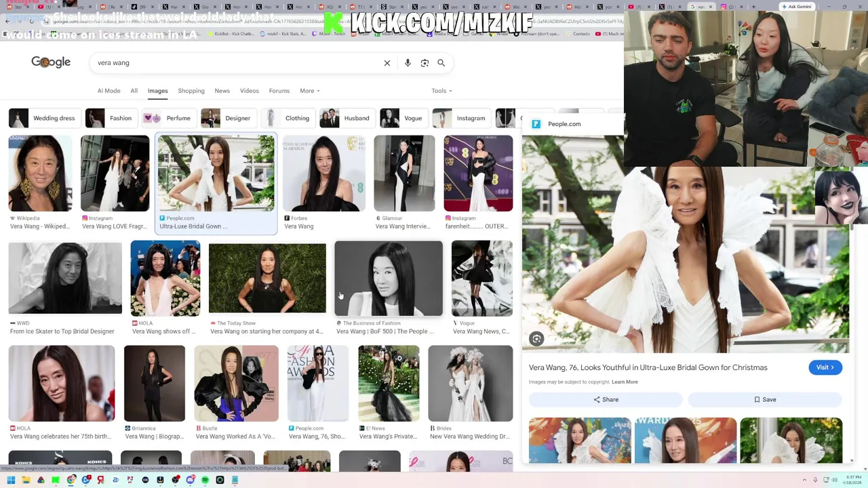Open the E! News Vera Wang's Private image

[389, 384]
